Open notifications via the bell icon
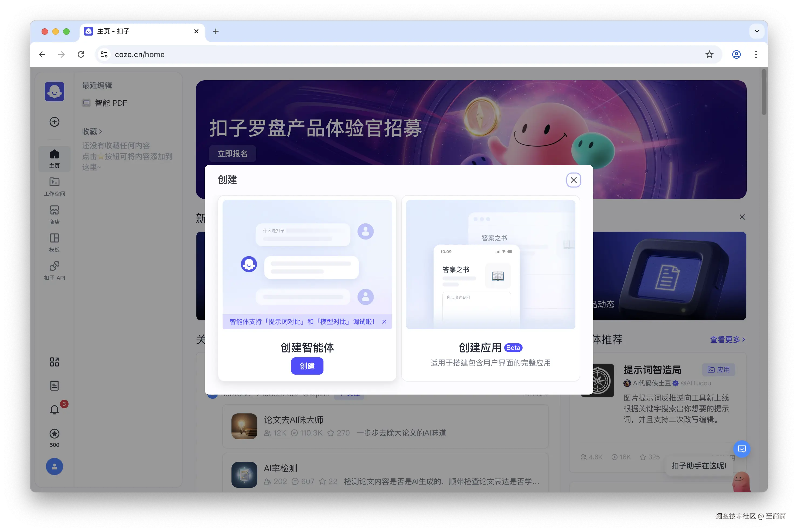 [x=54, y=409]
